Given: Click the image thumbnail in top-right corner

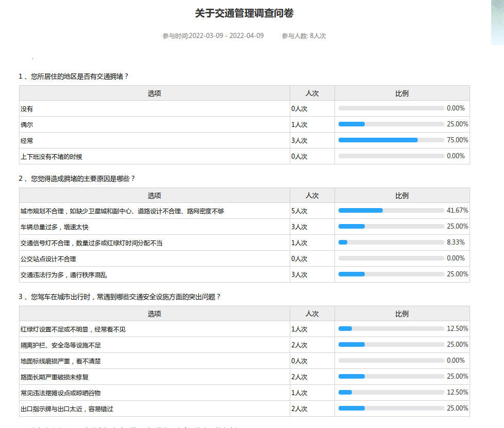Looking at the screenshot, I should click(497, 23).
